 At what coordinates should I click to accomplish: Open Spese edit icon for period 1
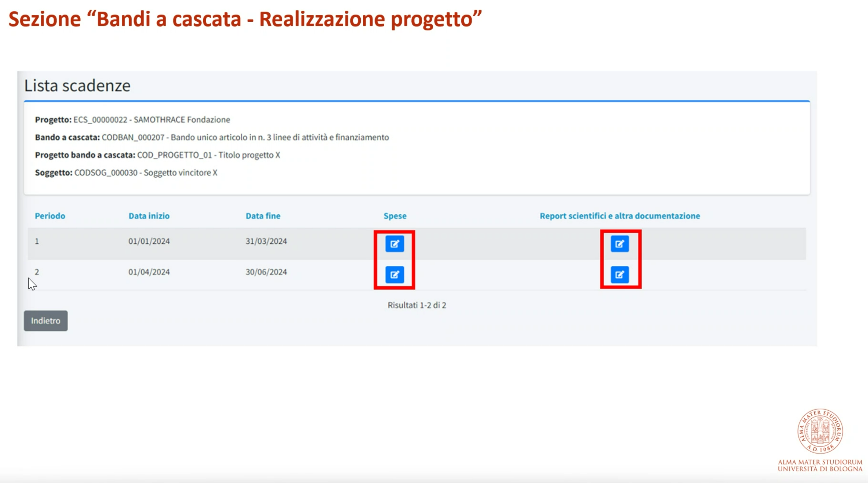tap(394, 244)
